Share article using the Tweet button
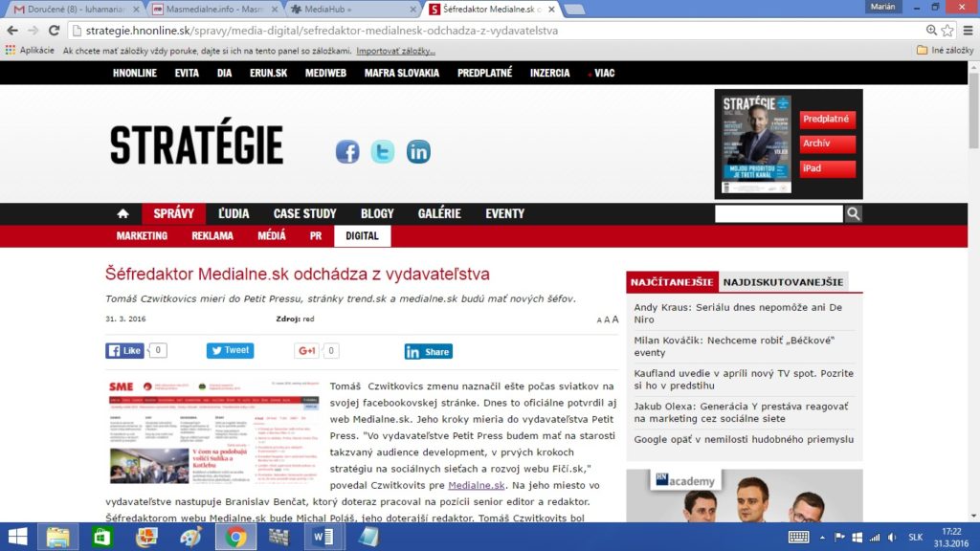The image size is (980, 551). point(230,351)
